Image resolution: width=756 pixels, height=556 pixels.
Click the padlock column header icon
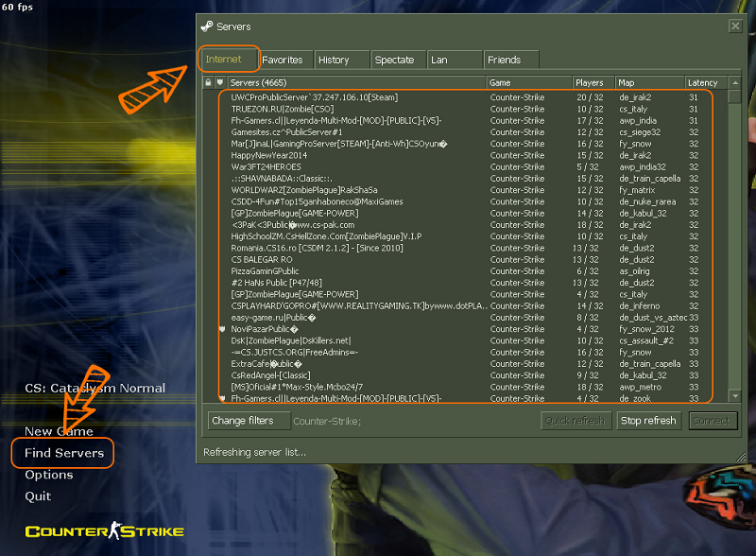click(207, 82)
